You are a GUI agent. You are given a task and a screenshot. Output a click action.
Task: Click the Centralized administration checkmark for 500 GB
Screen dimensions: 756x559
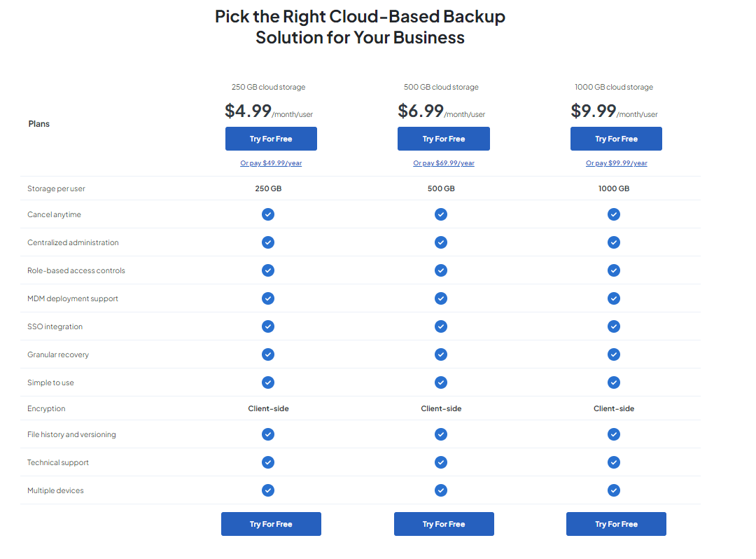point(441,242)
